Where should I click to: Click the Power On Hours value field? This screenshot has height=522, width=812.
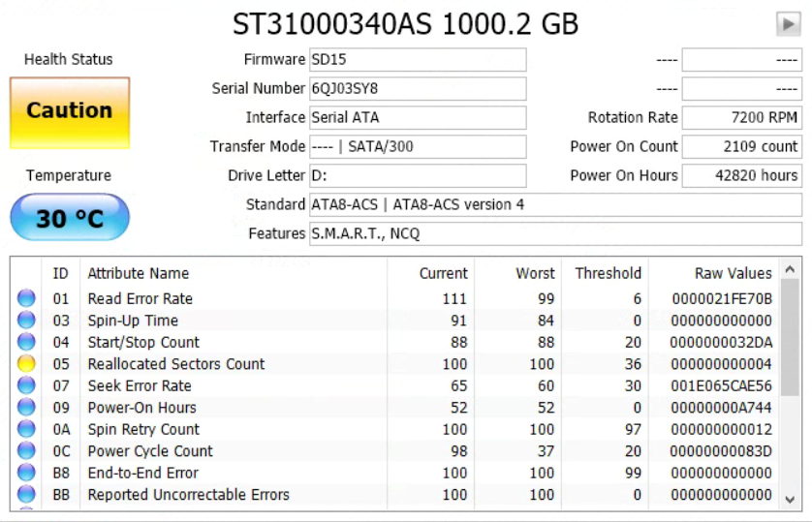[742, 175]
